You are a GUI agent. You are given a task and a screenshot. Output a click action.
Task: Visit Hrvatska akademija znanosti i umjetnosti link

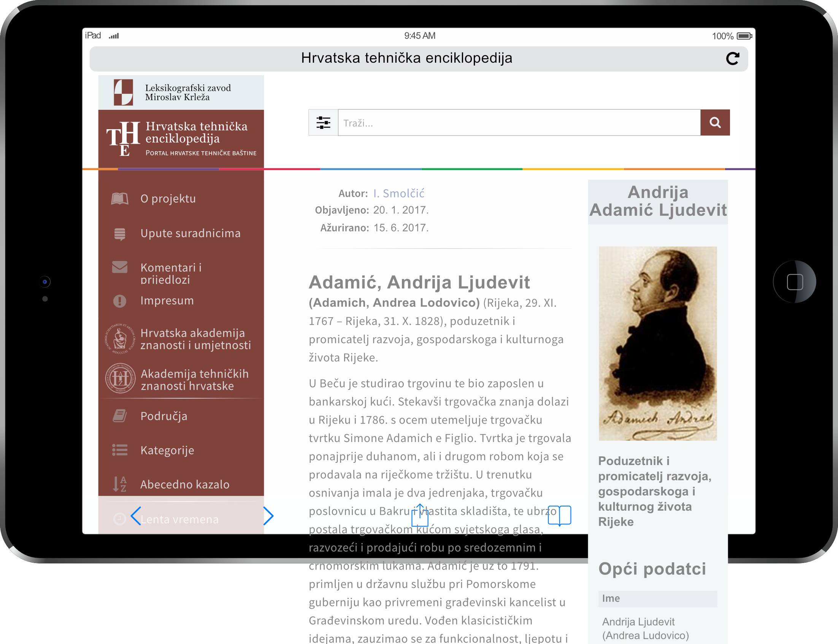[x=195, y=339]
